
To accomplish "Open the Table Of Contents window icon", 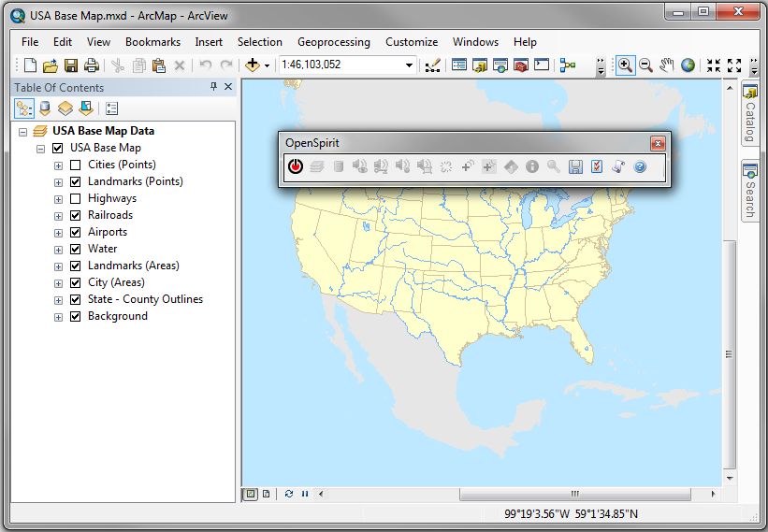I will click(x=459, y=65).
